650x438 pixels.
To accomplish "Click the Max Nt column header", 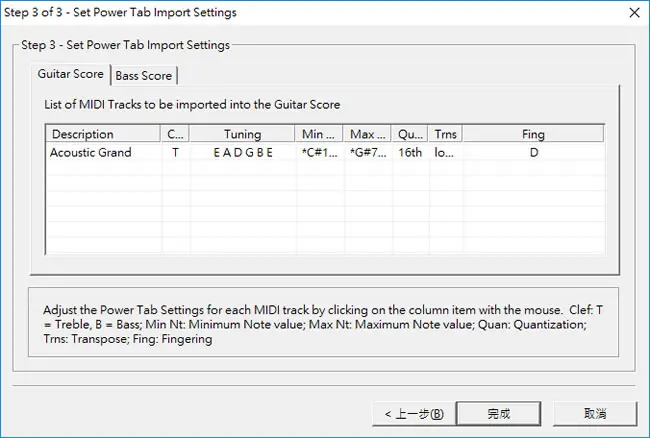I will 367,134.
